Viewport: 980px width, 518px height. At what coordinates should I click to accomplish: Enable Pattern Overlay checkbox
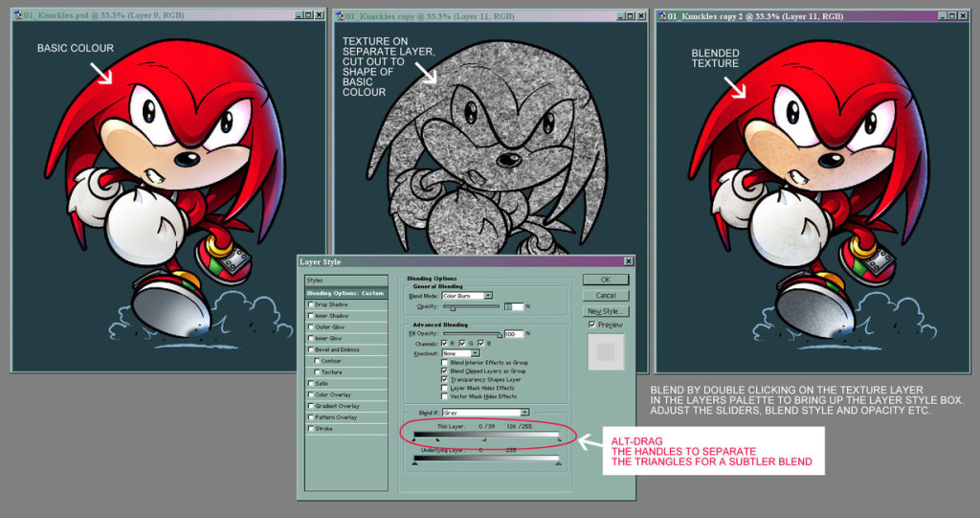(311, 417)
